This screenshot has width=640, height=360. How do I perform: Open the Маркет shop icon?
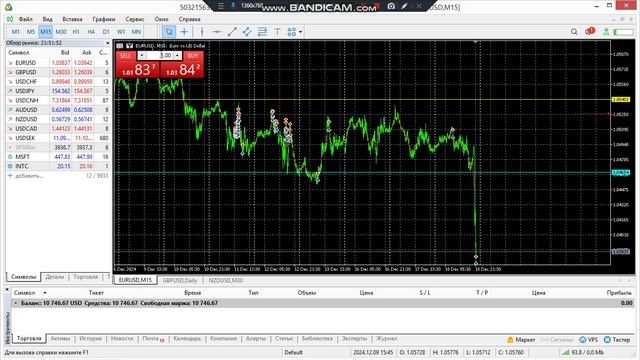(521, 340)
